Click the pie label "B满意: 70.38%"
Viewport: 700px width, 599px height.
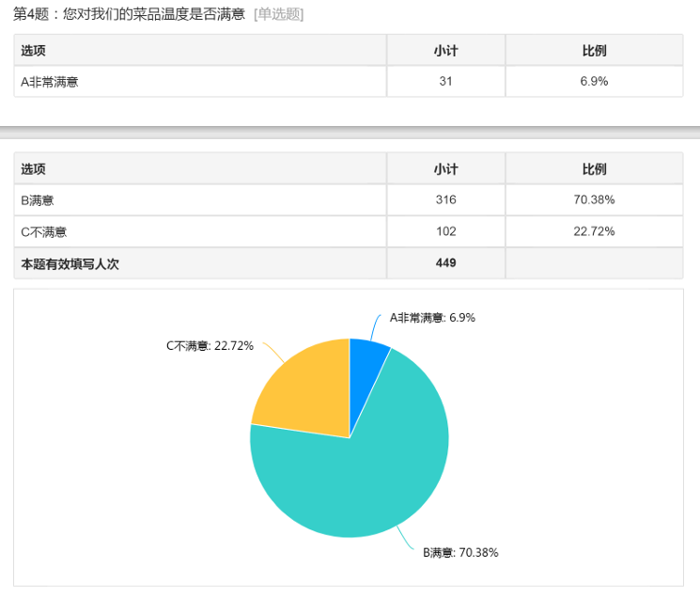460,553
